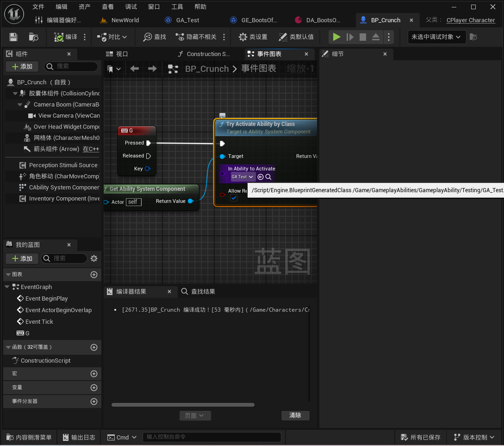The width and height of the screenshot is (504, 446).
Task: Open hide unrelated options menu
Action: 224,37
